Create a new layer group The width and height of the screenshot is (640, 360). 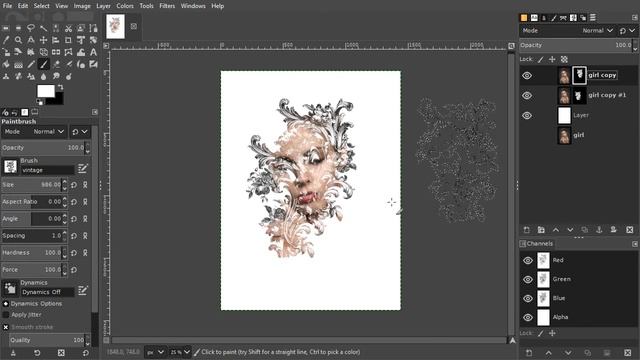click(x=541, y=230)
